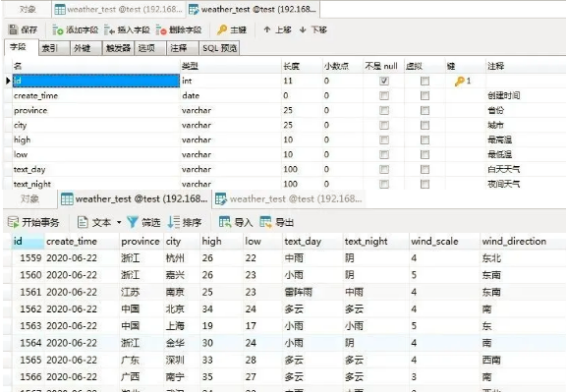Viewport: 566px width, 392px height.
Task: Toggle Not null checkbox for low
Action: pos(384,155)
